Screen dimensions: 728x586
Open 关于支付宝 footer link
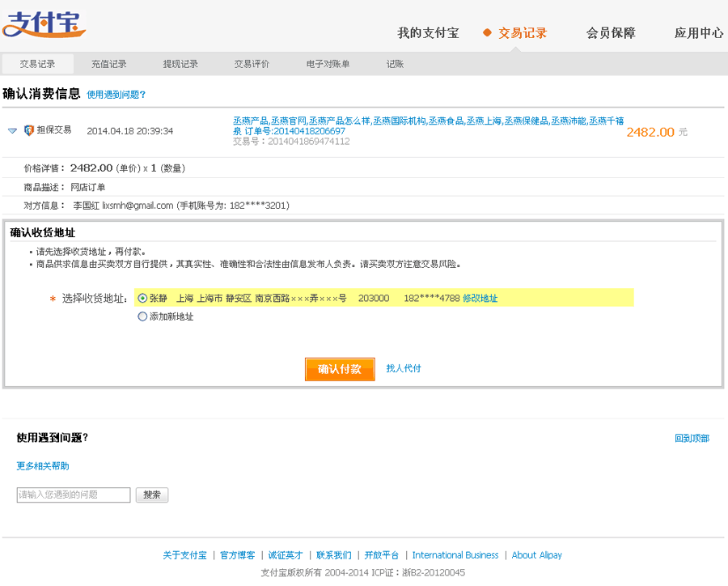point(184,555)
